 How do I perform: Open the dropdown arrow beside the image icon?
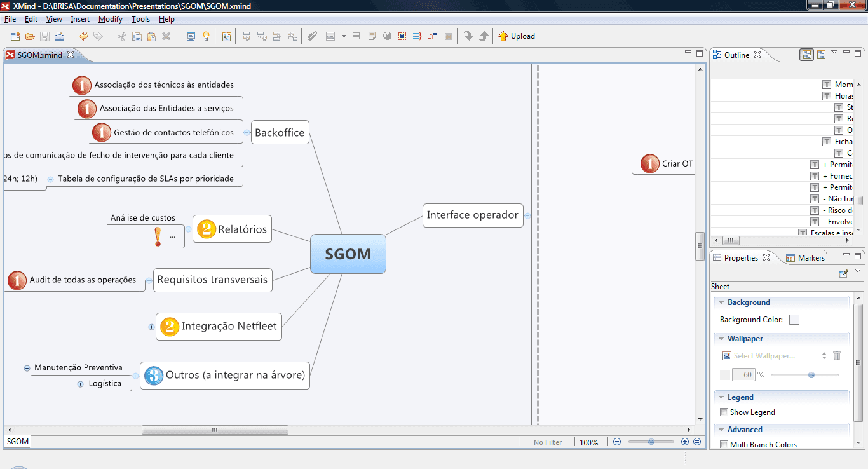[344, 36]
